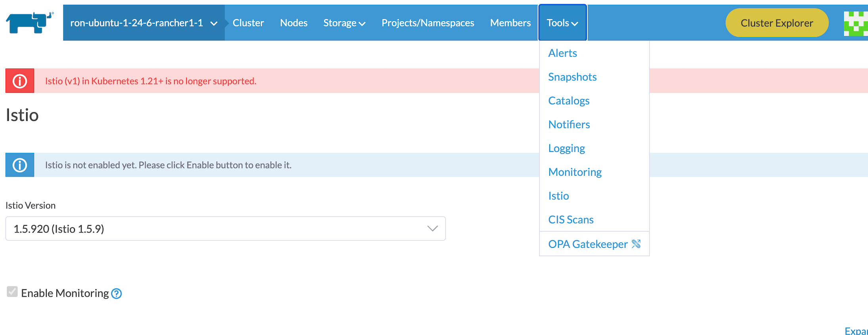This screenshot has height=335, width=868.
Task: Expand the Storage menu
Action: tap(344, 23)
